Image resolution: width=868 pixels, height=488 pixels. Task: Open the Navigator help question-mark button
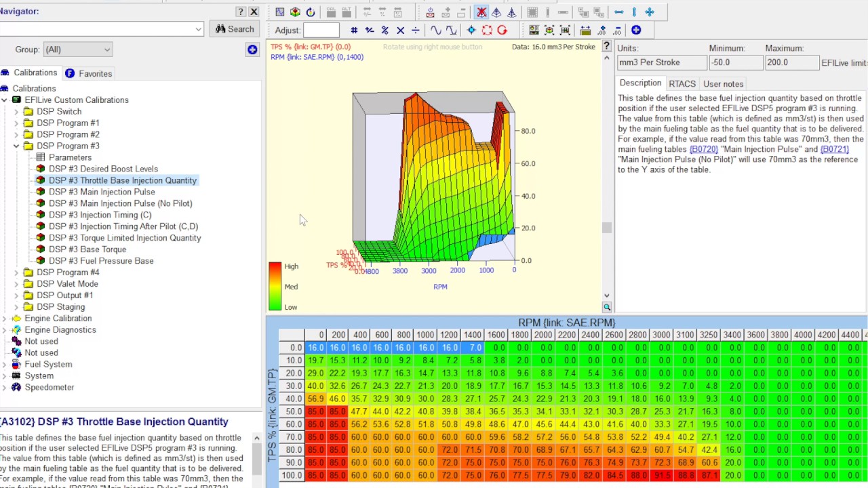pyautogui.click(x=240, y=12)
